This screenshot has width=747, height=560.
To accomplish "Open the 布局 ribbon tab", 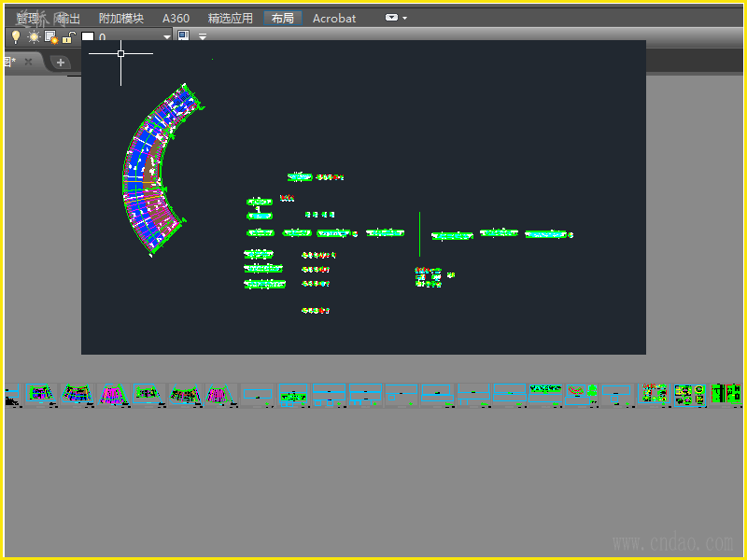I will [283, 18].
